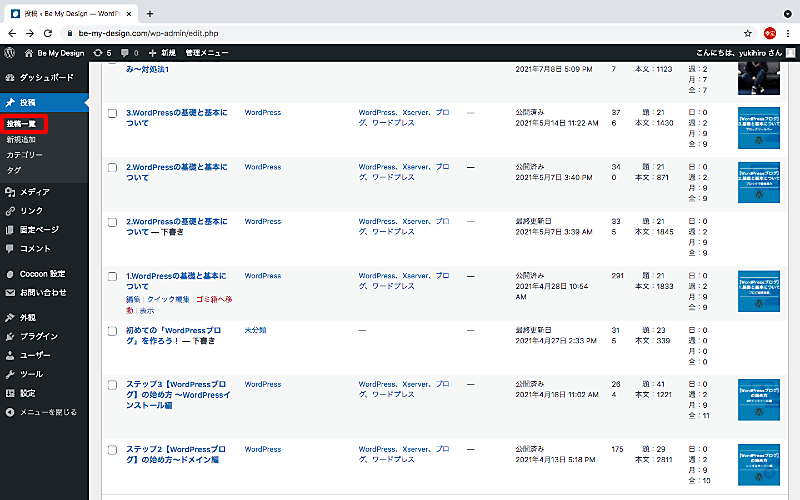The image size is (800, 500).
Task: Click the WordPress logo in admin bar
Action: tap(9, 52)
